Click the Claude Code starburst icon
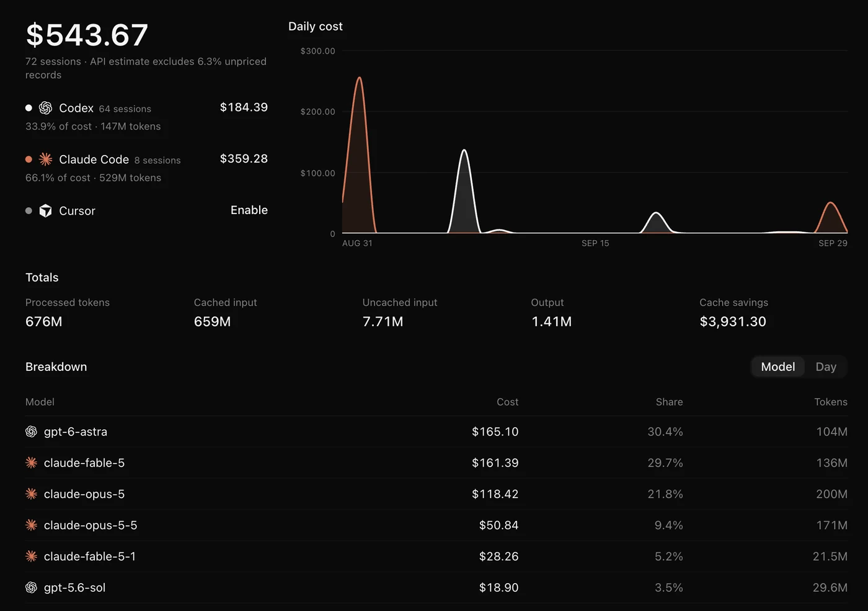 (45, 159)
